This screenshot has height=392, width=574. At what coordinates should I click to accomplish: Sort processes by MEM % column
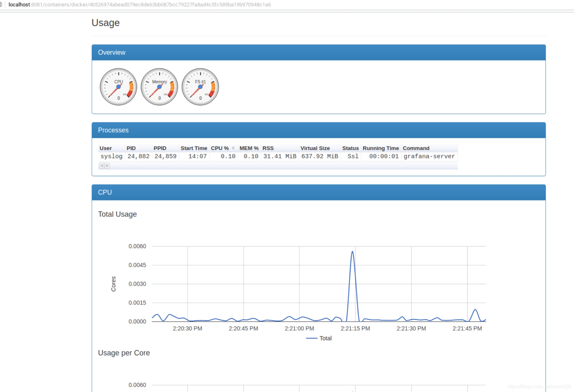click(x=249, y=148)
